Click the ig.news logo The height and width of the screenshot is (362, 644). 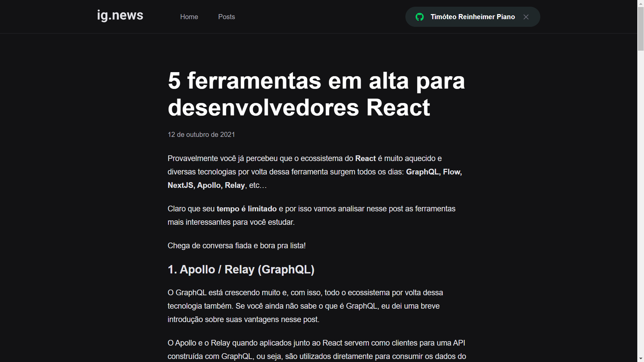[120, 15]
